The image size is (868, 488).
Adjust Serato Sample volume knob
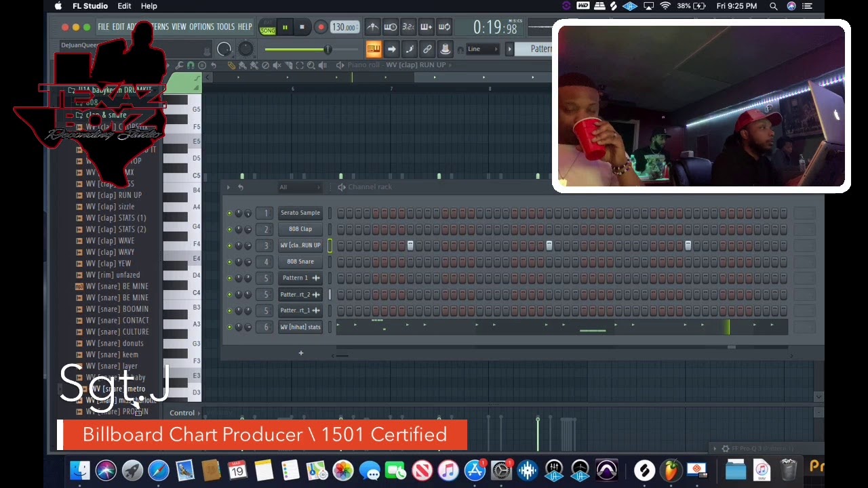coord(248,213)
